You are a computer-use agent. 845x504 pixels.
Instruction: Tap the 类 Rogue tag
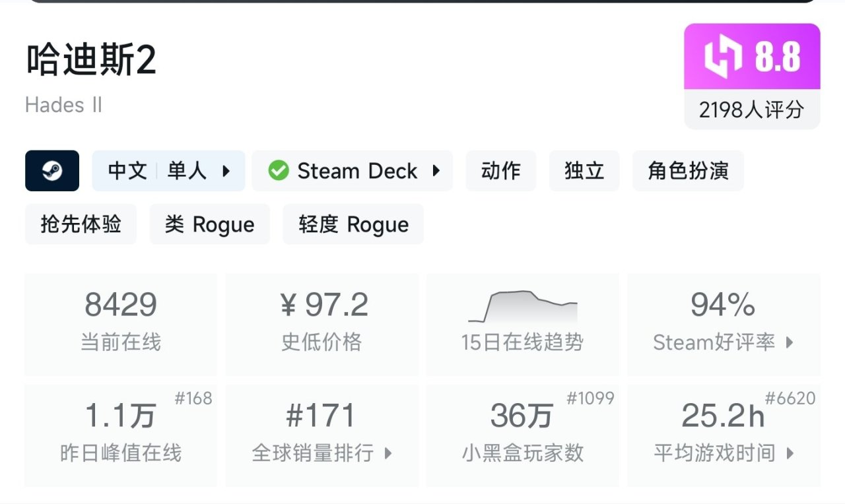click(x=209, y=224)
